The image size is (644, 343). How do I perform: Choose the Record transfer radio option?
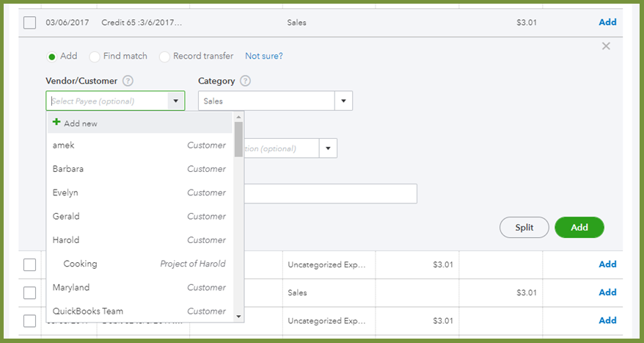(x=165, y=57)
